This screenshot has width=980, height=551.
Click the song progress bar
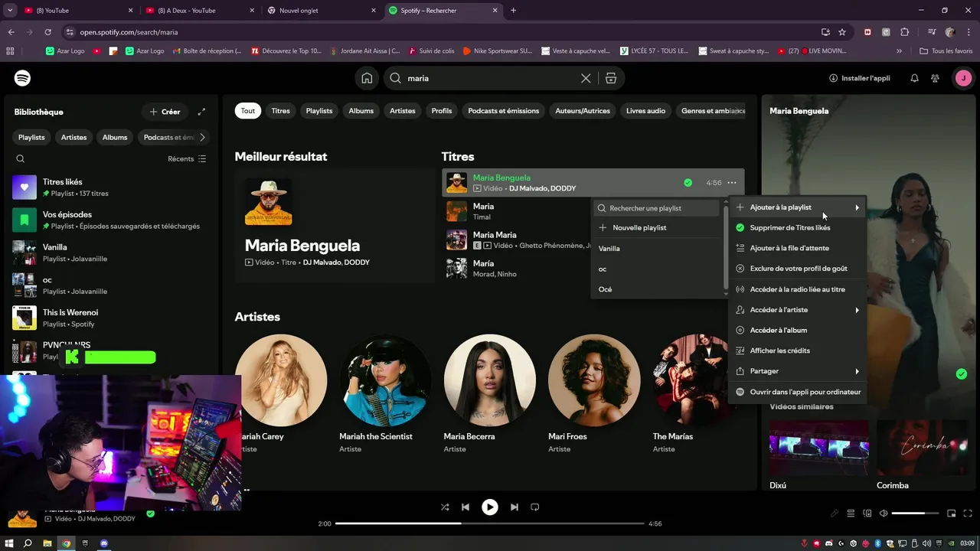(490, 523)
